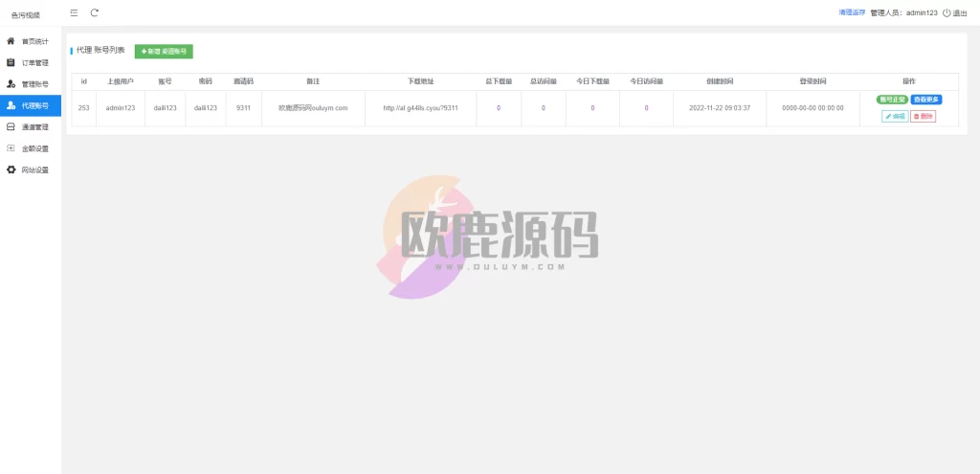Click the 邀请码 column header

point(244,82)
